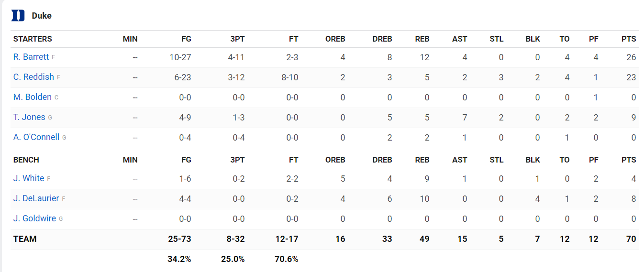Screen dimensions: 644x272
Task: Click the Duke team name heading
Action: (42, 16)
